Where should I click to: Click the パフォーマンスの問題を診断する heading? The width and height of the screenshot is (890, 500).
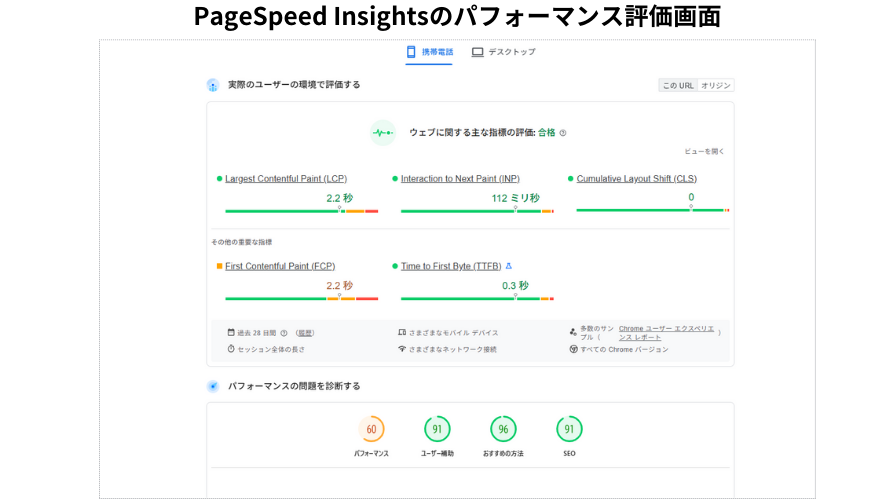pos(294,386)
